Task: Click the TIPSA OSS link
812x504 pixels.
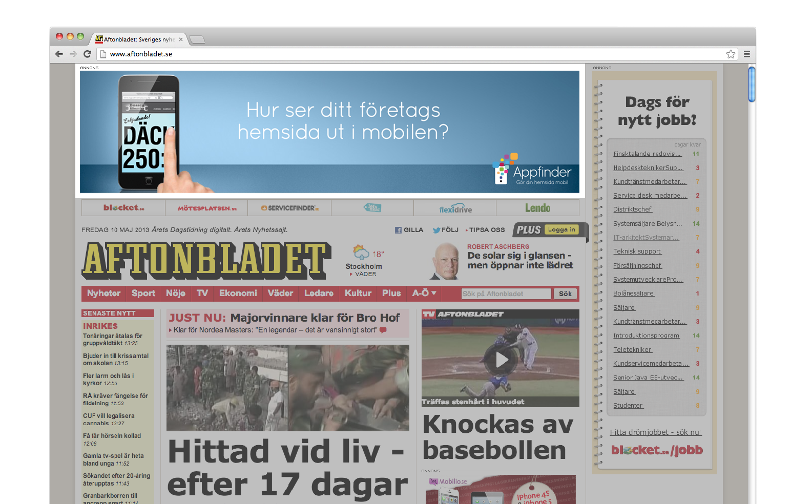Action: [487, 230]
